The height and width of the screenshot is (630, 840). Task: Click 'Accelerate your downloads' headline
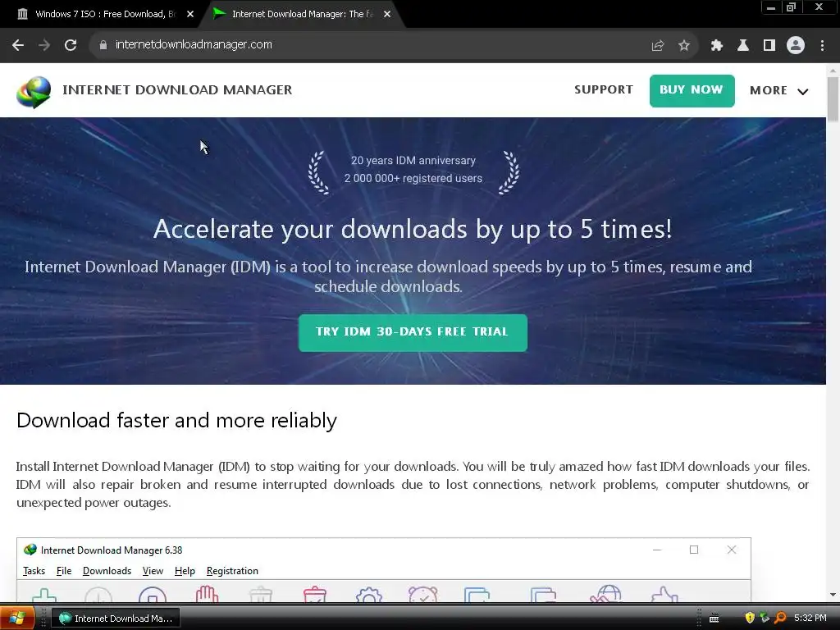(x=413, y=230)
